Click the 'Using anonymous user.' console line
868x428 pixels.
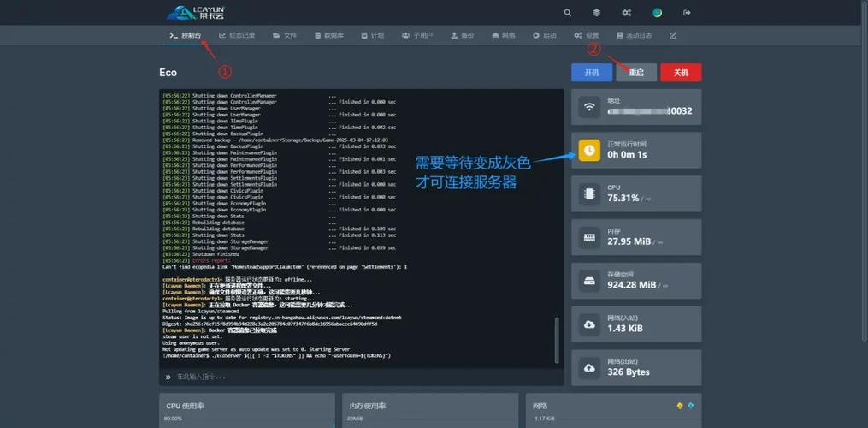click(x=190, y=343)
